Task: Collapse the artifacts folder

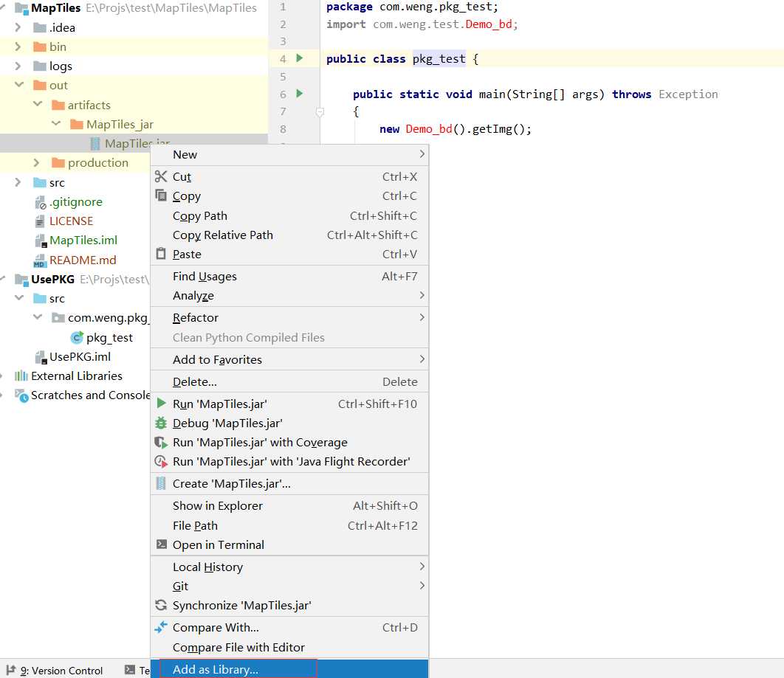Action: tap(38, 104)
